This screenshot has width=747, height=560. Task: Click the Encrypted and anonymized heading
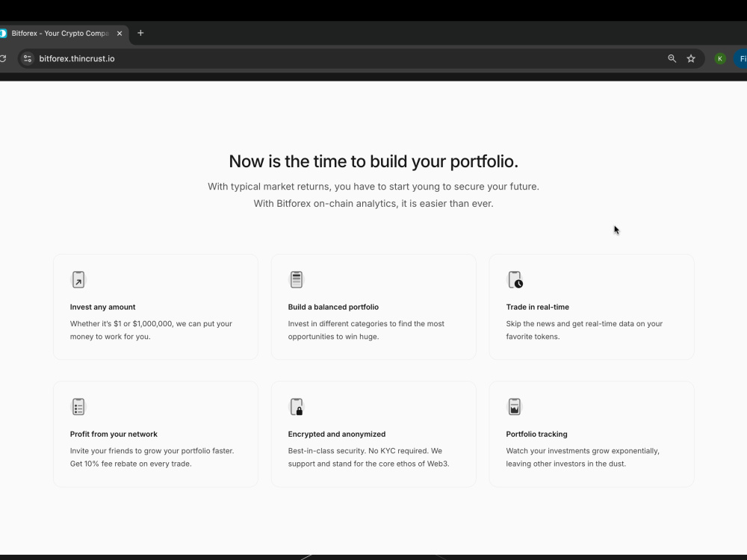336,435
